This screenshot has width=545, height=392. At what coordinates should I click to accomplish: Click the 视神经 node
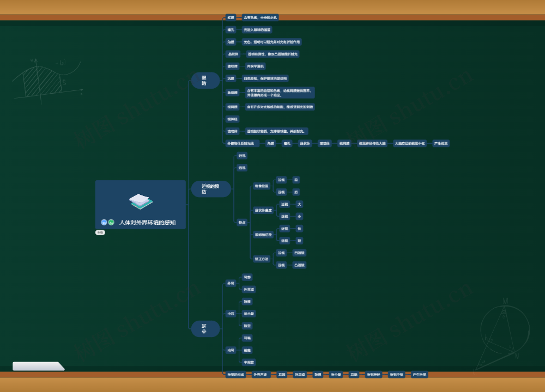pos(232,119)
